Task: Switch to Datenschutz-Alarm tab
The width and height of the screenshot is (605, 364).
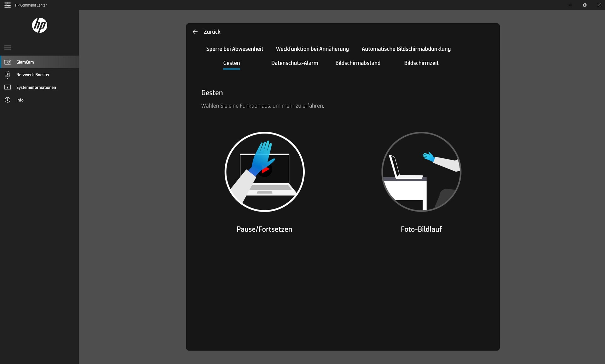Action: (294, 63)
